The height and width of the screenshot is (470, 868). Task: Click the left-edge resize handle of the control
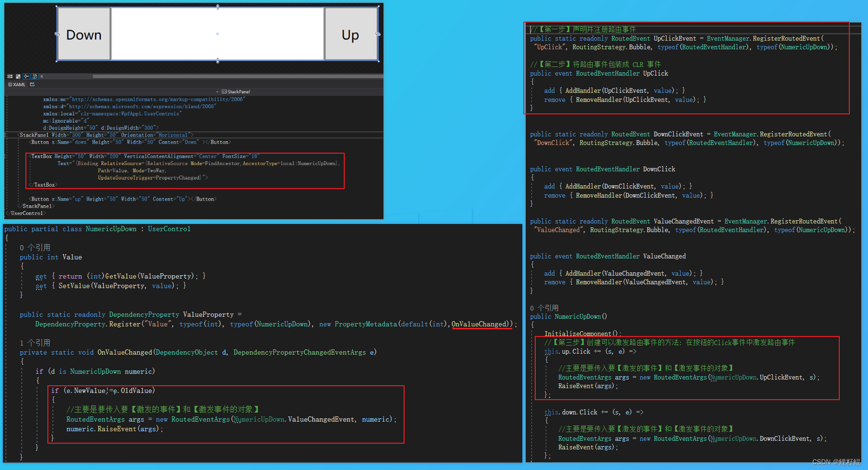57,34
